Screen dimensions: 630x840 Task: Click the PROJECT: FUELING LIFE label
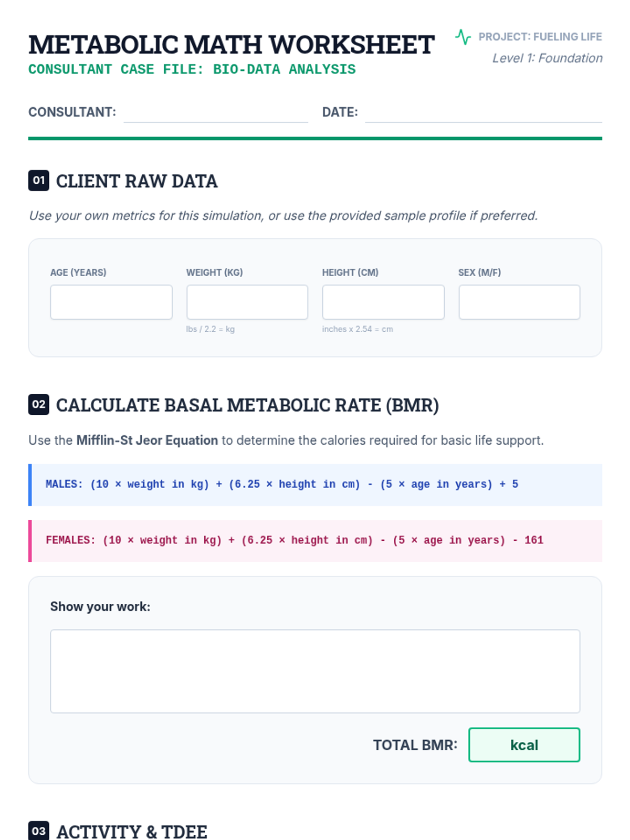(x=540, y=37)
